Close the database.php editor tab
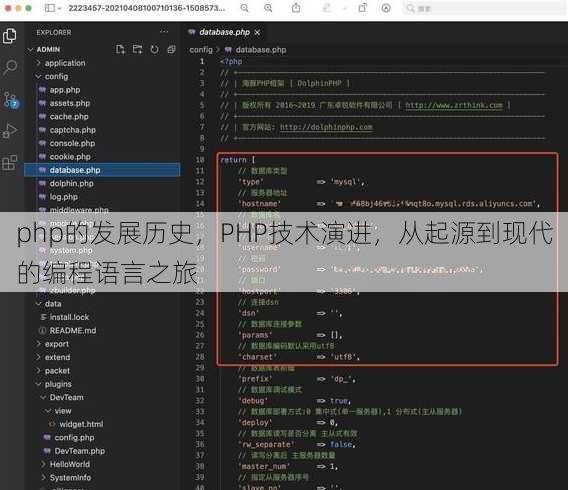This screenshot has width=568, height=490. [257, 33]
